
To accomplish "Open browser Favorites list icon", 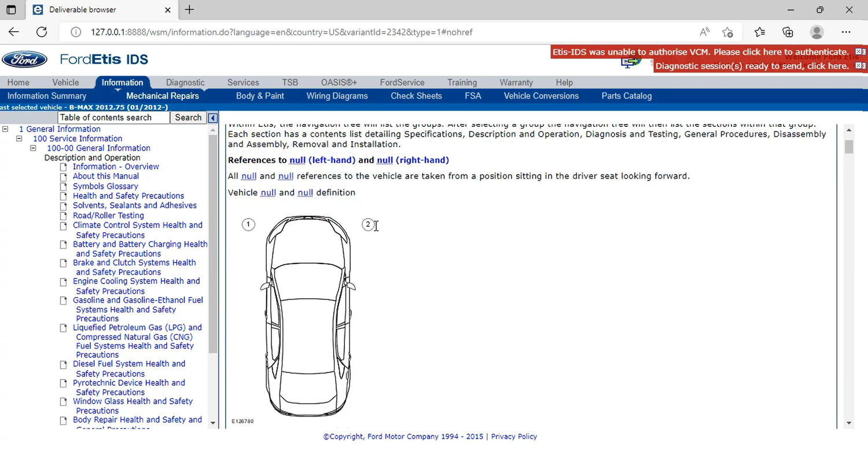I will pyautogui.click(x=759, y=32).
